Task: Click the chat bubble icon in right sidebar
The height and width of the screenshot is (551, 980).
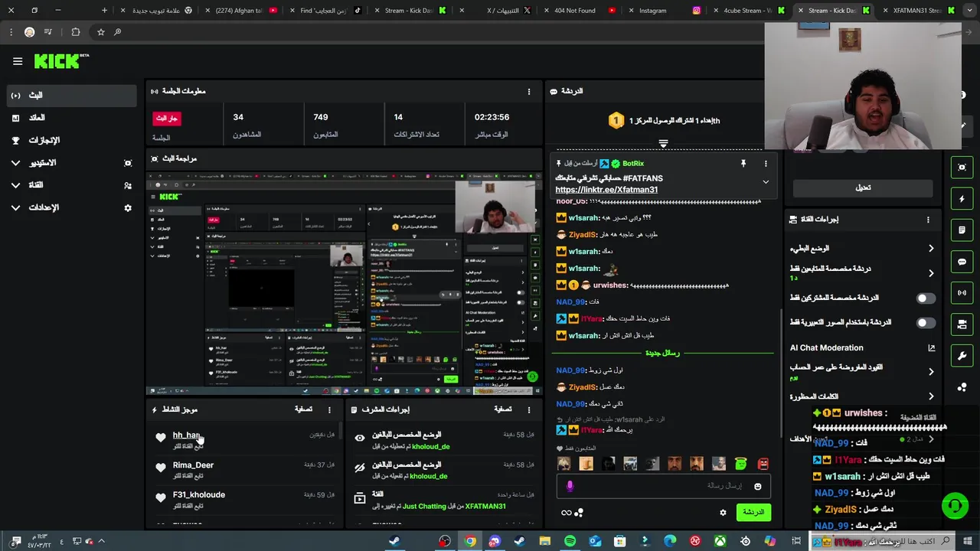Action: pyautogui.click(x=962, y=262)
